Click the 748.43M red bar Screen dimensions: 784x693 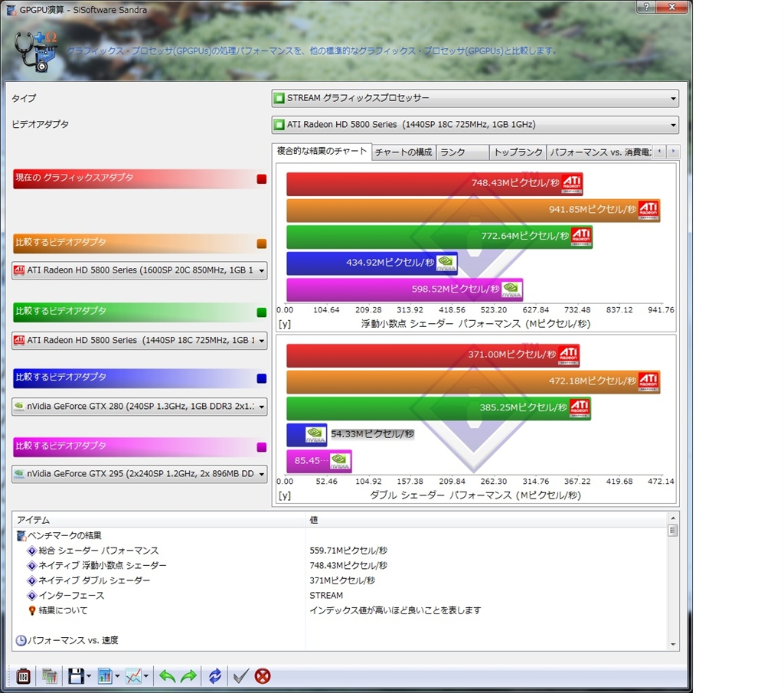coord(435,184)
